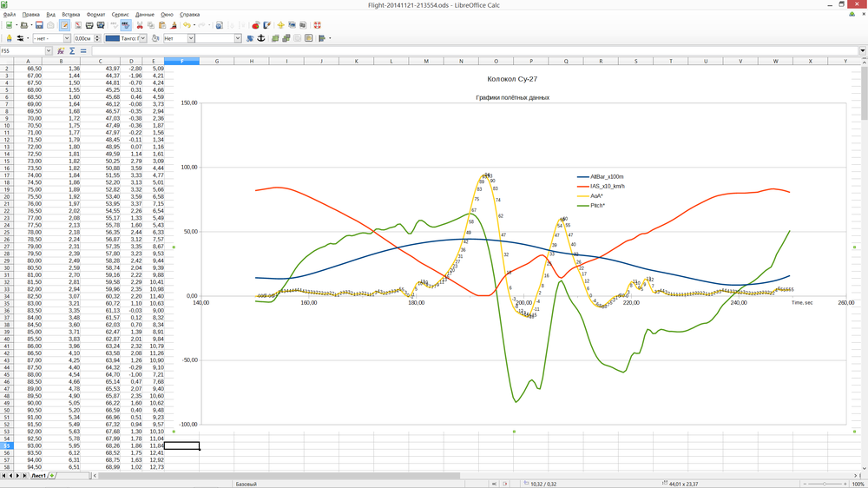Toggle automatic spell checking icon
This screenshot has height=488, width=868.
126,25
